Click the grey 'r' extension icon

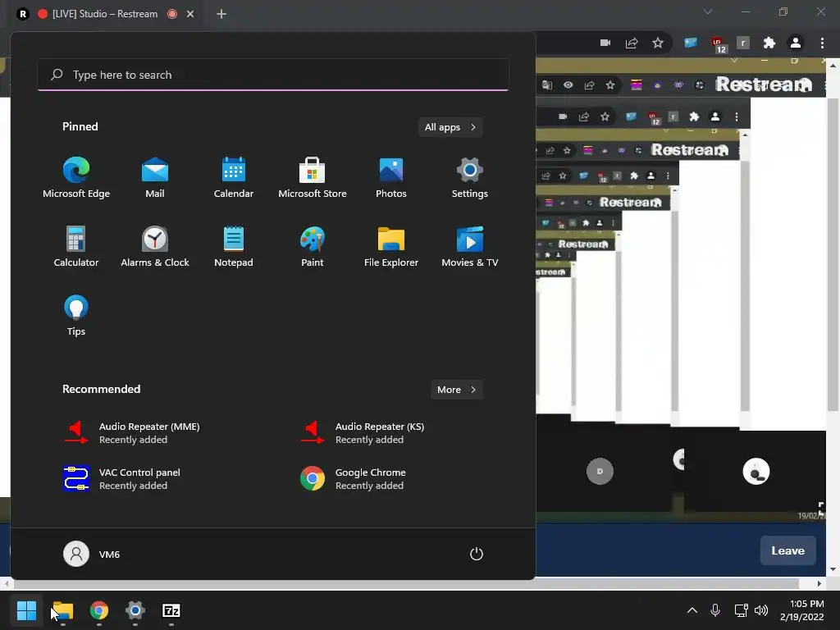coord(743,43)
